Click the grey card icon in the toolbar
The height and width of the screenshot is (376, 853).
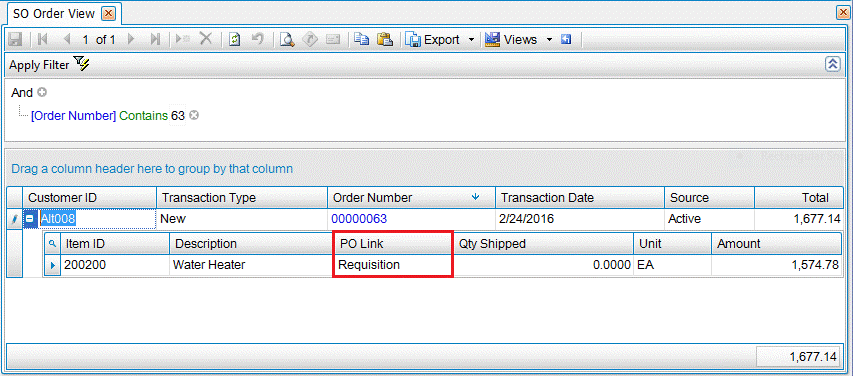pos(333,40)
